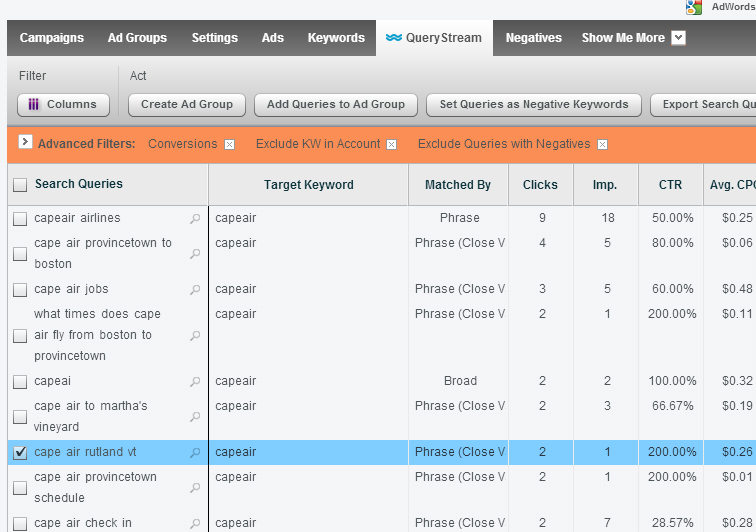756x532 pixels.
Task: Open the Ads tab
Action: [x=273, y=38]
